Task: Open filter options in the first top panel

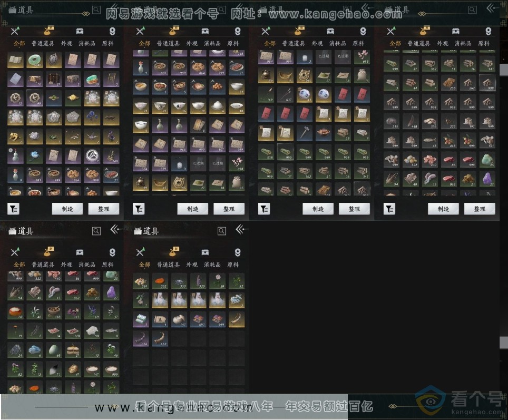Action: (x=13, y=209)
